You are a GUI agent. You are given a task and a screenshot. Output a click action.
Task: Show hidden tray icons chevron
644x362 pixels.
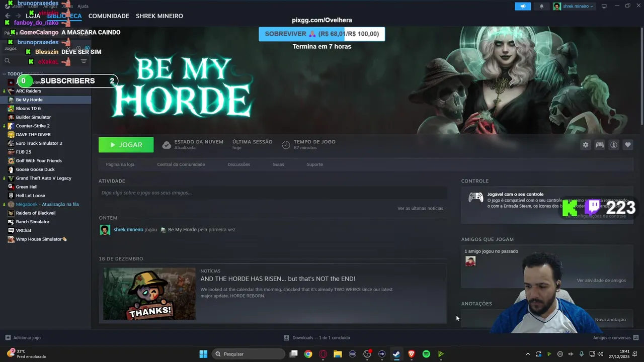[528, 354]
